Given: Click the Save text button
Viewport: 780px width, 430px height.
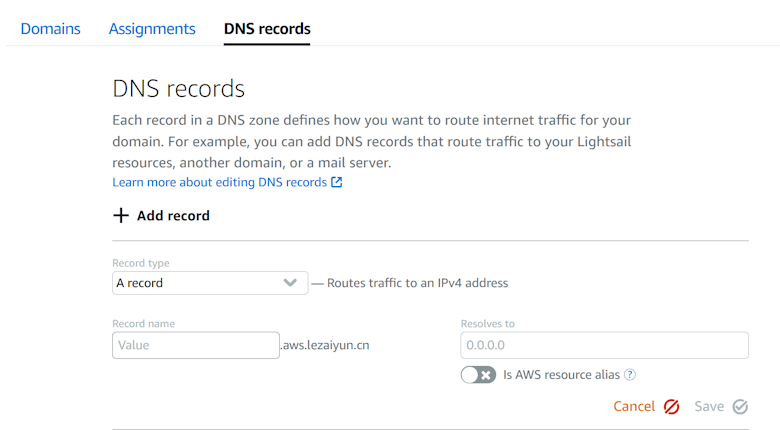Looking at the screenshot, I should click(x=709, y=406).
